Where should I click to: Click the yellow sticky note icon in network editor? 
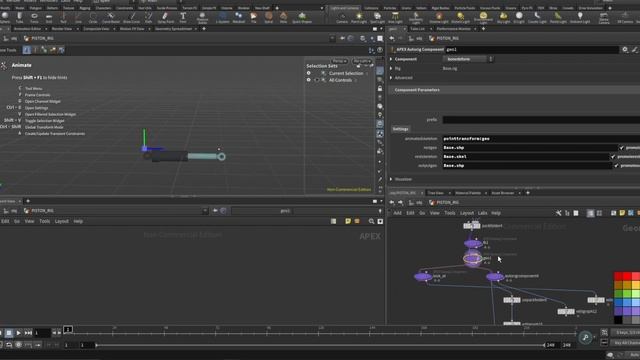click(x=622, y=213)
